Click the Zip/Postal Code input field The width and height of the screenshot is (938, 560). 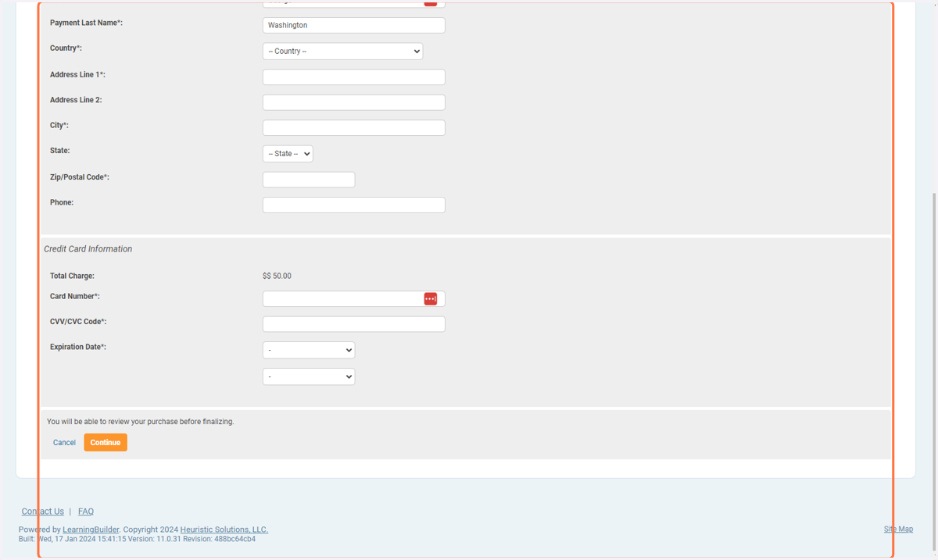[x=309, y=180]
